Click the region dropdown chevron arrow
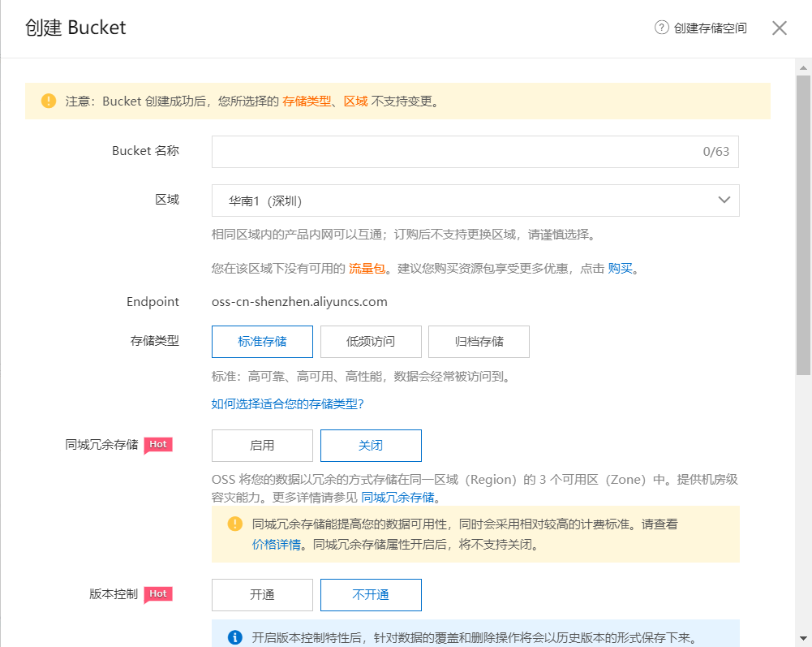 click(724, 201)
